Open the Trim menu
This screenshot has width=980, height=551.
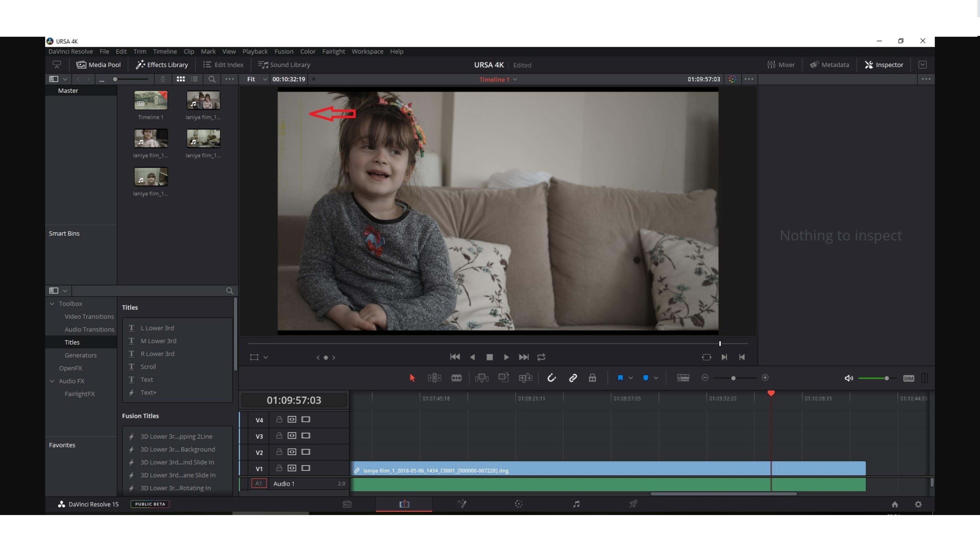tap(140, 51)
